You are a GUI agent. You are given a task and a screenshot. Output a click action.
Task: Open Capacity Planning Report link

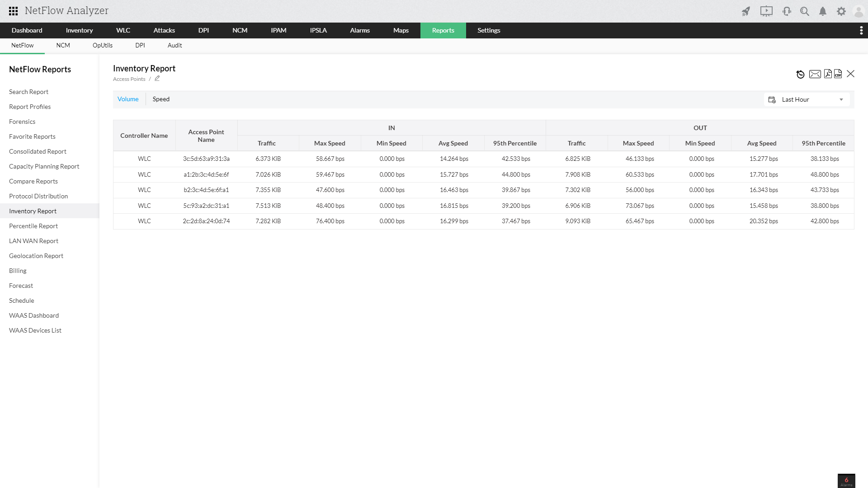pyautogui.click(x=44, y=166)
